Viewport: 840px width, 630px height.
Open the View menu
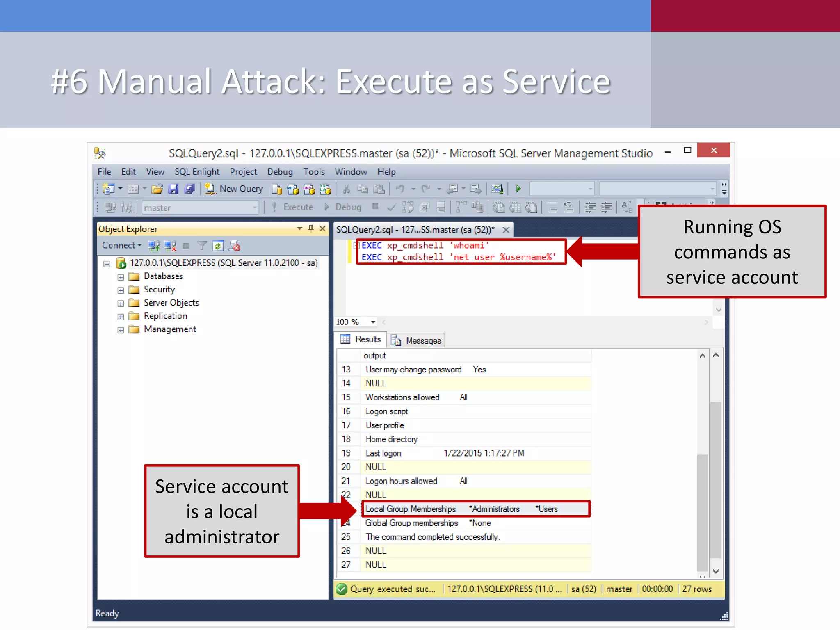click(155, 172)
